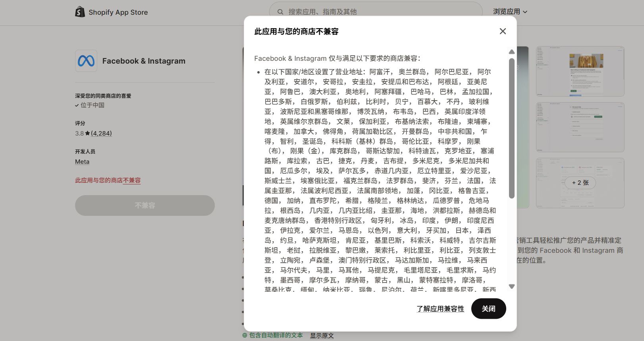This screenshot has width=644, height=341.
Task: Click the 深受您的同类商店的喜爱 label
Action: click(x=103, y=96)
